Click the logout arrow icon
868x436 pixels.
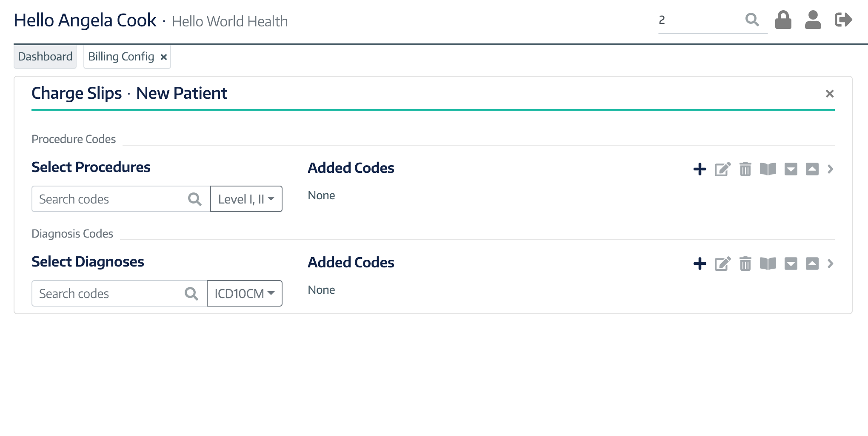[843, 20]
